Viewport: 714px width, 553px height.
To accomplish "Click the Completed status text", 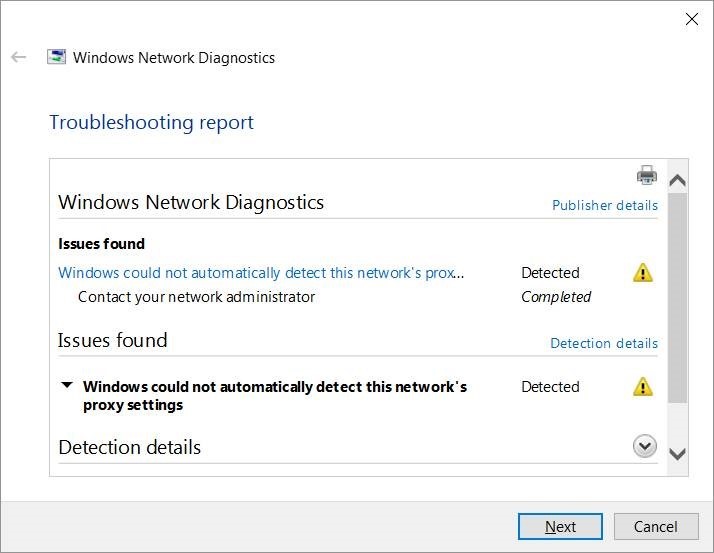I will click(556, 297).
